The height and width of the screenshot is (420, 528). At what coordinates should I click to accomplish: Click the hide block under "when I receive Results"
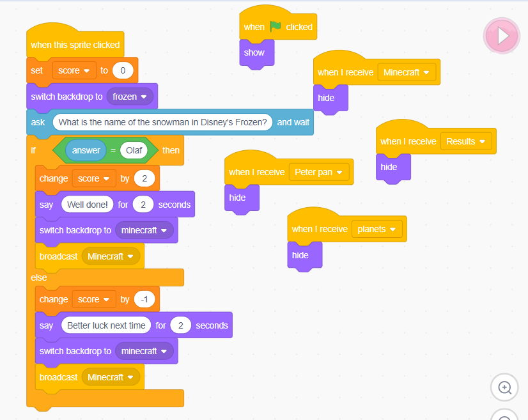389,167
